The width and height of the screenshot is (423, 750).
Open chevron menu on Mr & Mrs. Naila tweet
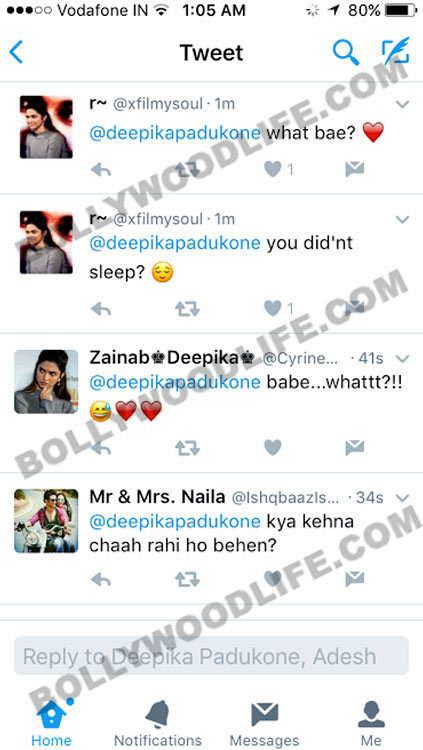(403, 498)
